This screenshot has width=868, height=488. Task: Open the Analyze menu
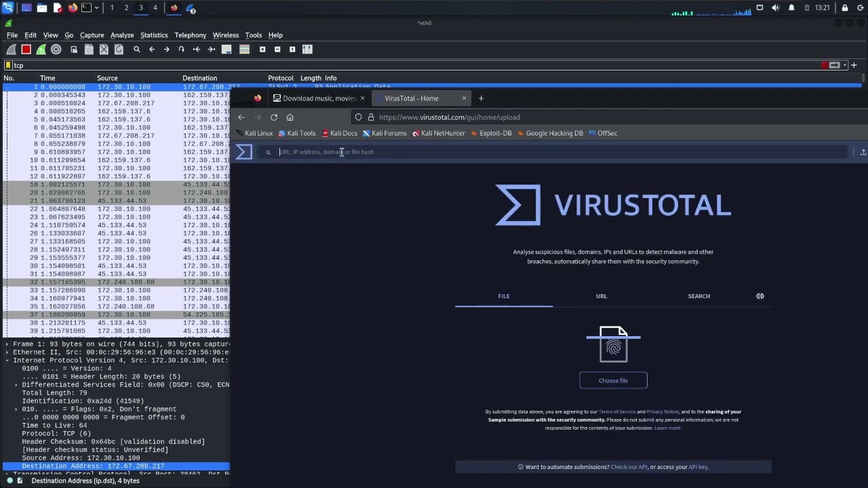[x=122, y=35]
